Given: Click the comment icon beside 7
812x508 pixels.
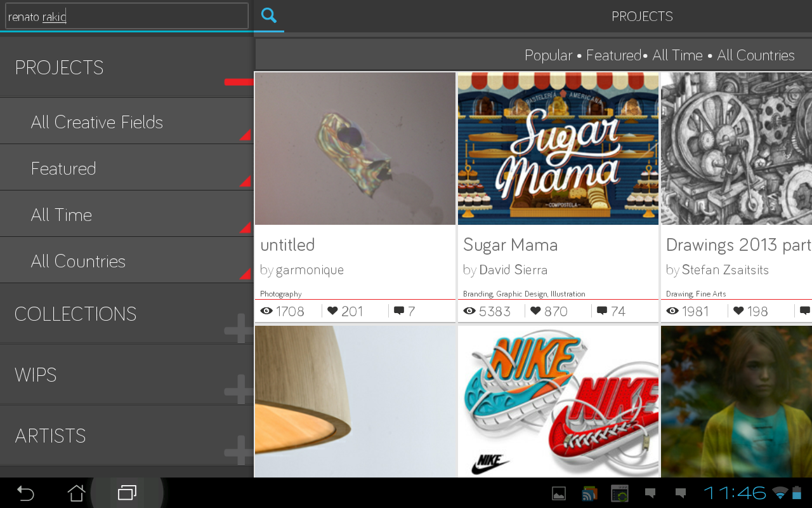Looking at the screenshot, I should tap(399, 311).
